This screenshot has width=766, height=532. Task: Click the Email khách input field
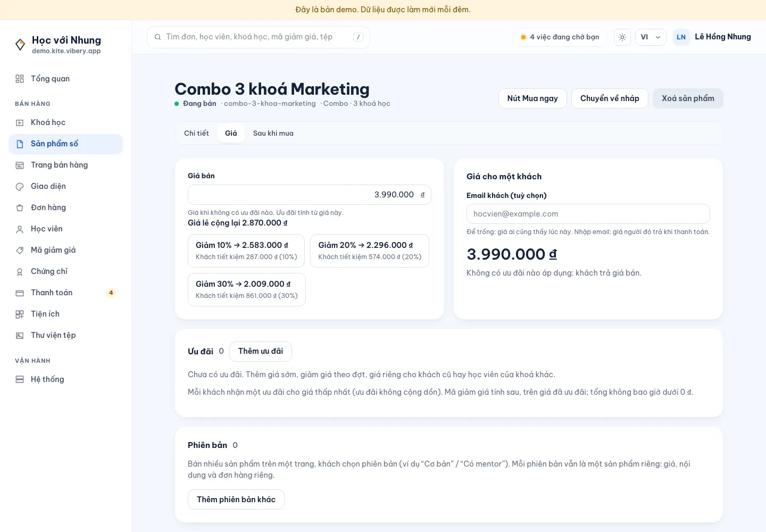(x=588, y=214)
